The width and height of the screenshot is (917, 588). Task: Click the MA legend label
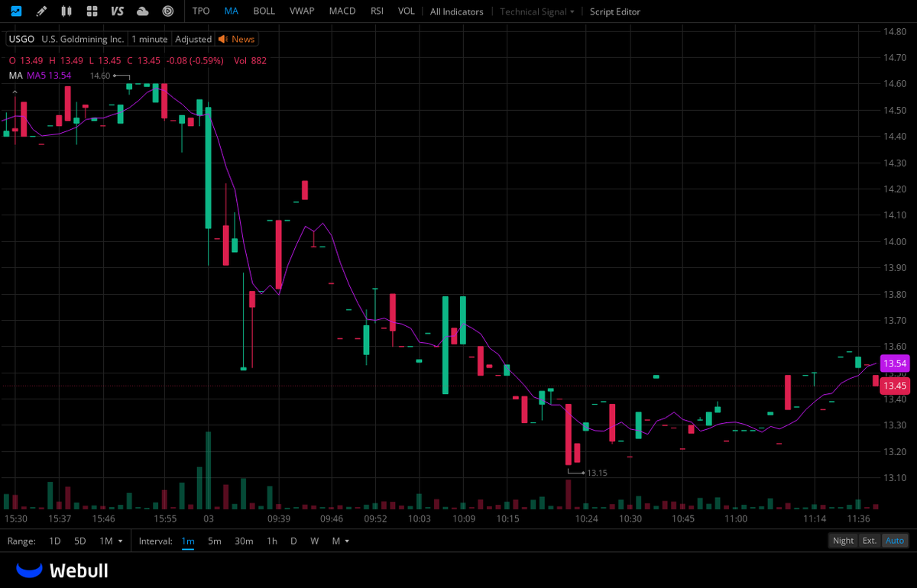(15, 76)
